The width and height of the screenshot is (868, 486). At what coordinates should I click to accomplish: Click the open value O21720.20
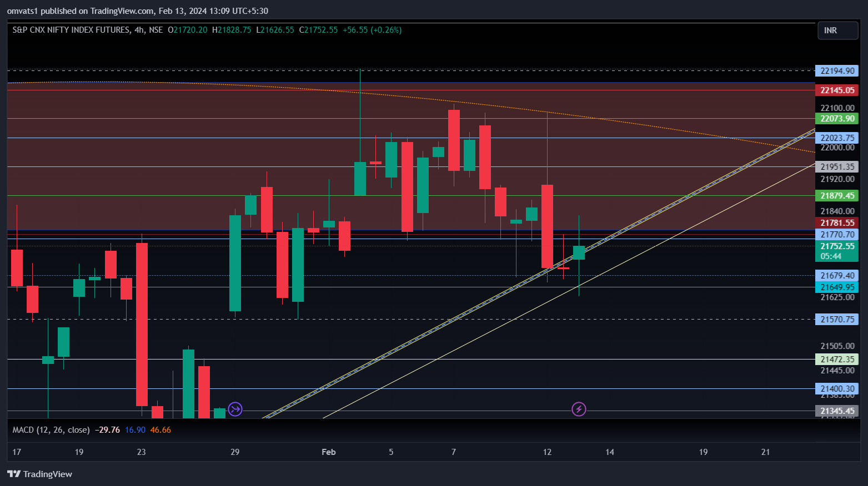click(188, 30)
